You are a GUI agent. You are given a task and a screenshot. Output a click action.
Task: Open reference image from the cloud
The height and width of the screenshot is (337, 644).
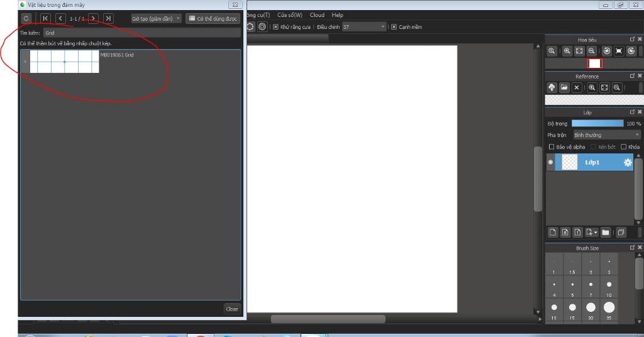point(552,87)
